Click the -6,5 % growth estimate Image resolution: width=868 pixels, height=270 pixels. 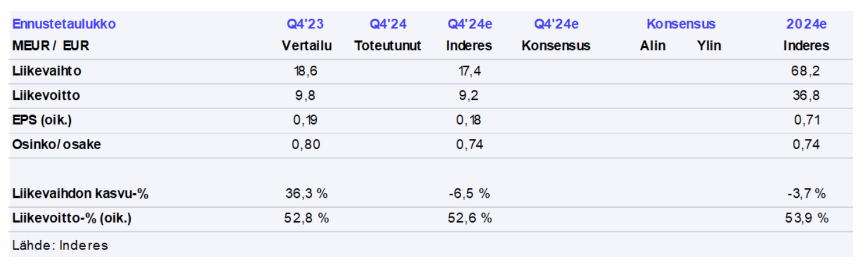(x=469, y=194)
